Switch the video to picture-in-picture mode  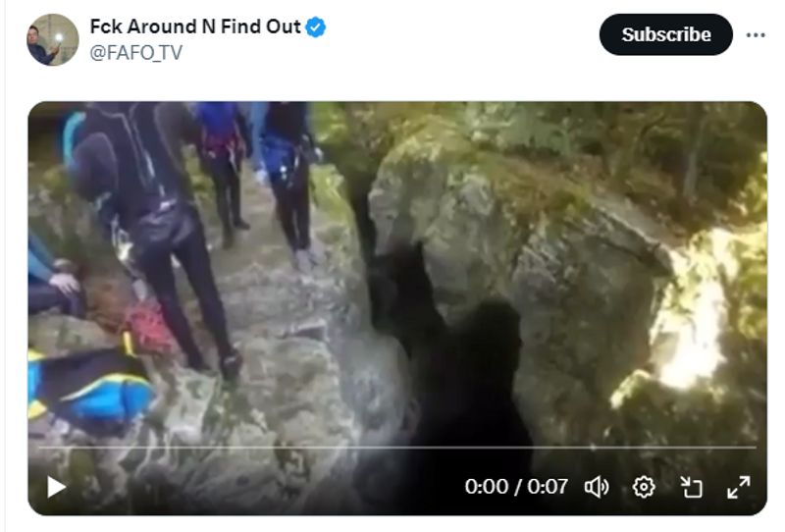(x=691, y=487)
